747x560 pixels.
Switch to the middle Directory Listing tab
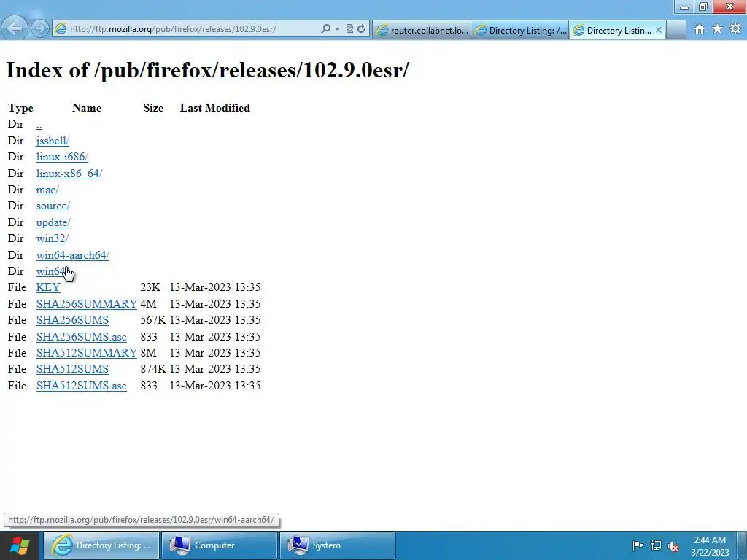coord(519,30)
